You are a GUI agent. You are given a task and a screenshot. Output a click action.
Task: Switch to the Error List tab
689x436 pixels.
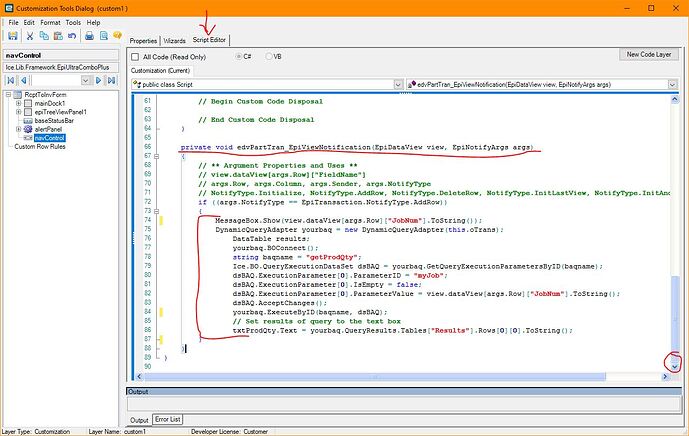pos(169,419)
